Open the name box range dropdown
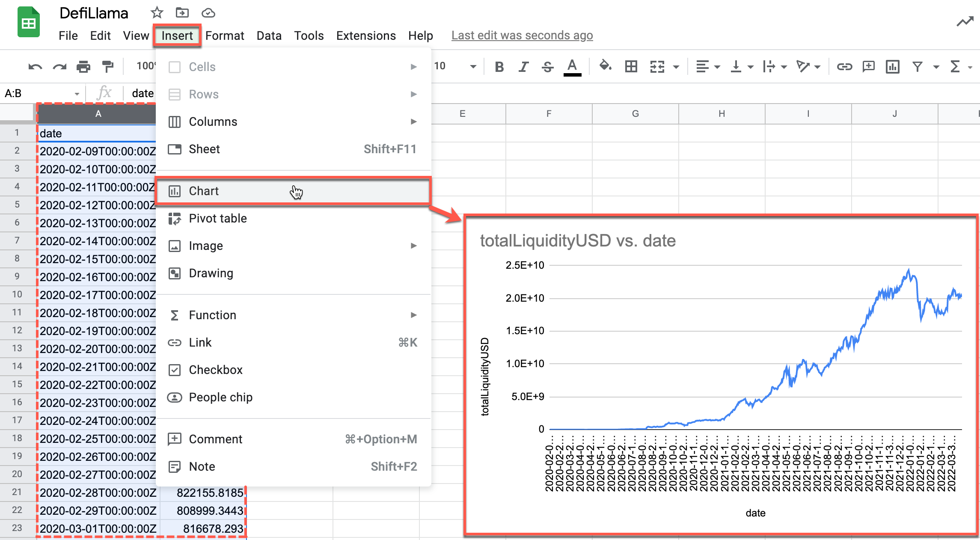Viewport: 980px width, 540px height. click(x=77, y=94)
